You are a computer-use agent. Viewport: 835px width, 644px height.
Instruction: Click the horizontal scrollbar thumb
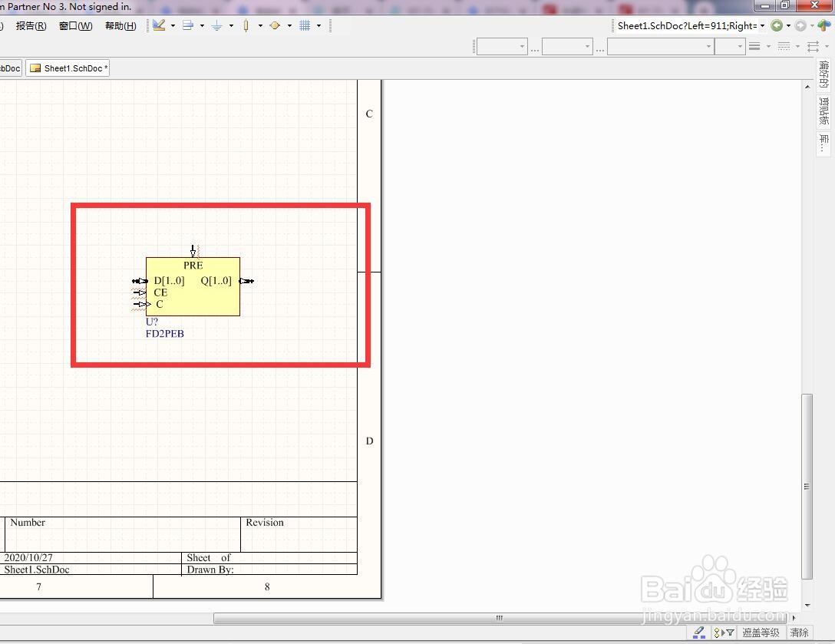click(x=500, y=618)
